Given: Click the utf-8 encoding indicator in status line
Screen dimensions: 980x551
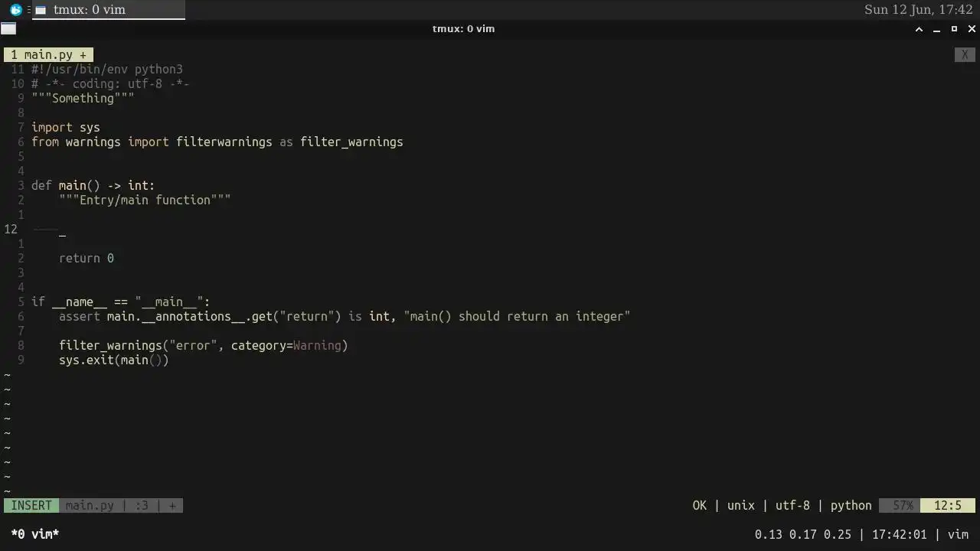Looking at the screenshot, I should 792,506.
